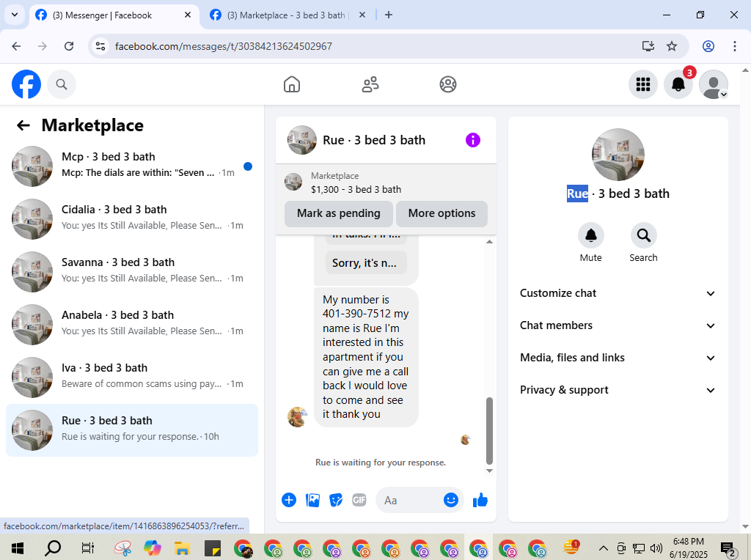Open the volume control in system tray

[x=656, y=548]
